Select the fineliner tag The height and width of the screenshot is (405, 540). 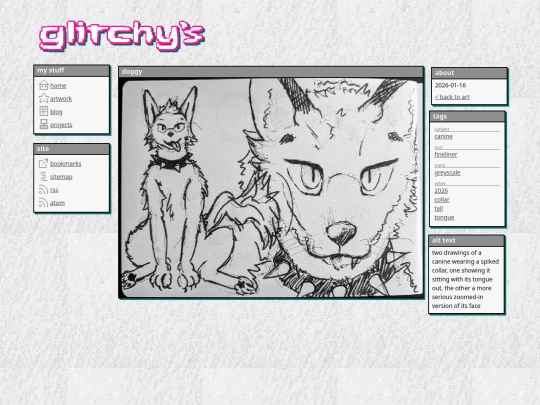pos(446,155)
